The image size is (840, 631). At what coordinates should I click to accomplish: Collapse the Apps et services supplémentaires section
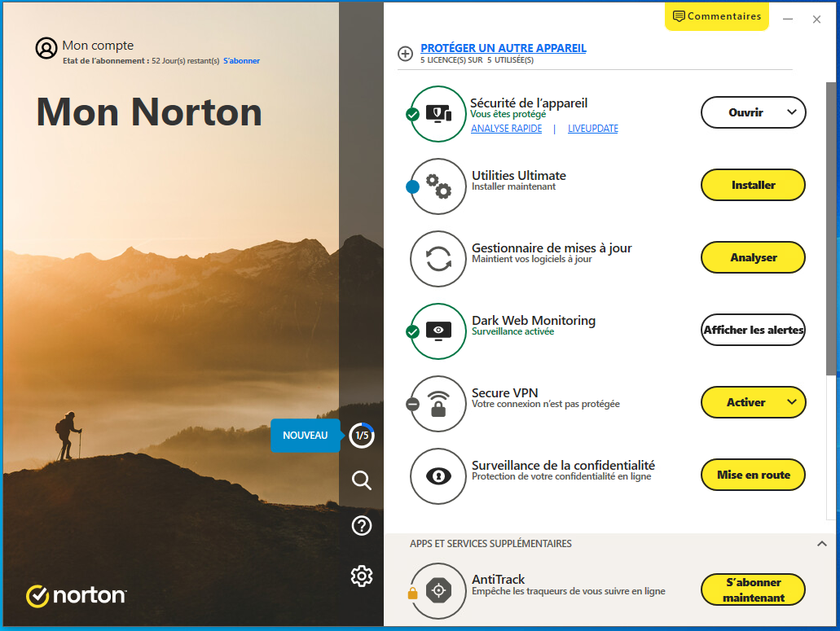(822, 544)
